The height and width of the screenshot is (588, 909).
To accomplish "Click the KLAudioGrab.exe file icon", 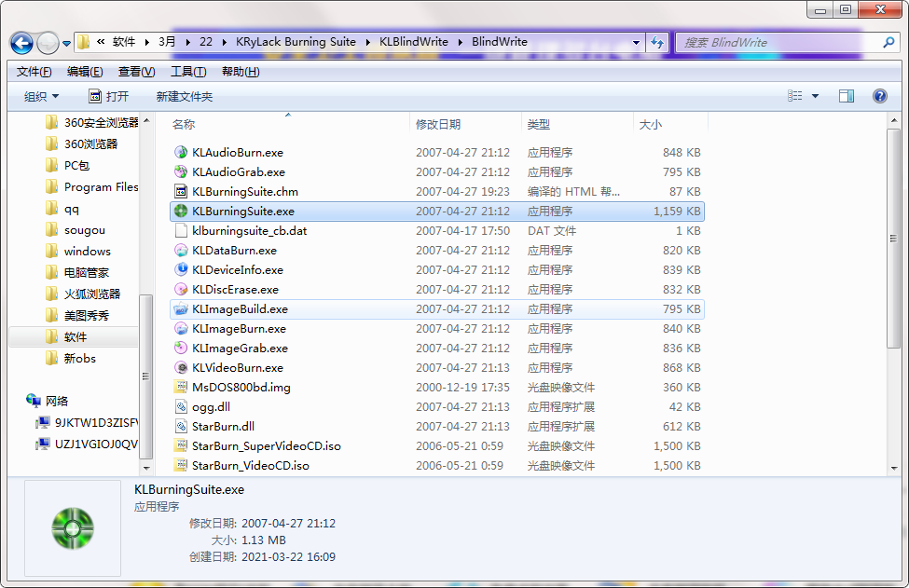I will click(x=181, y=172).
